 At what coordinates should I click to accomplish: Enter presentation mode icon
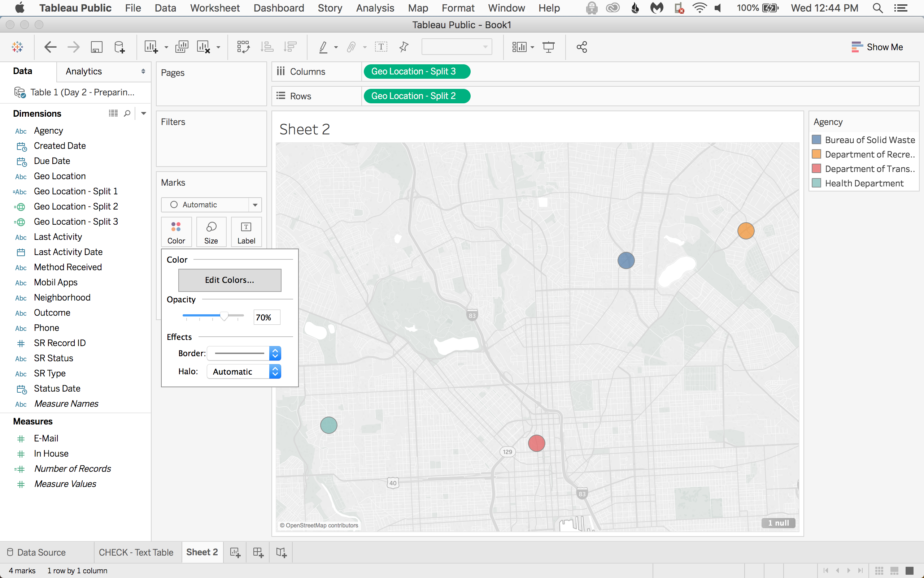tap(549, 47)
